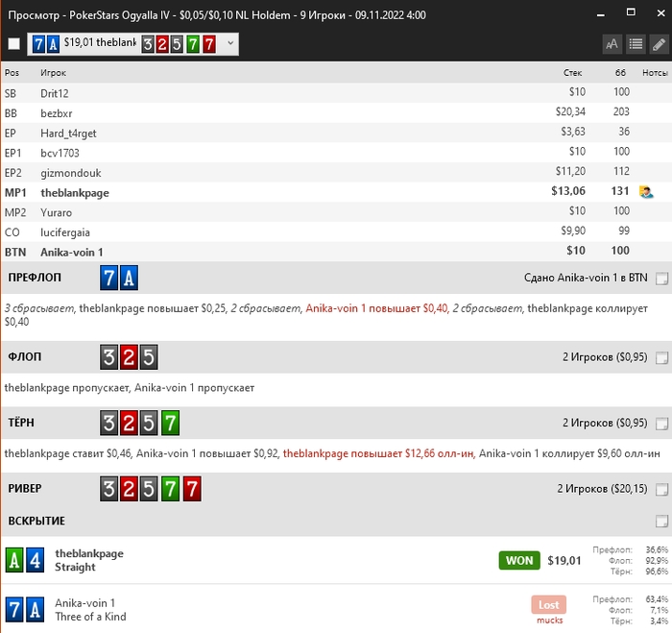Click the Игрок column header
Screen dimensions: 672x633
pos(53,73)
